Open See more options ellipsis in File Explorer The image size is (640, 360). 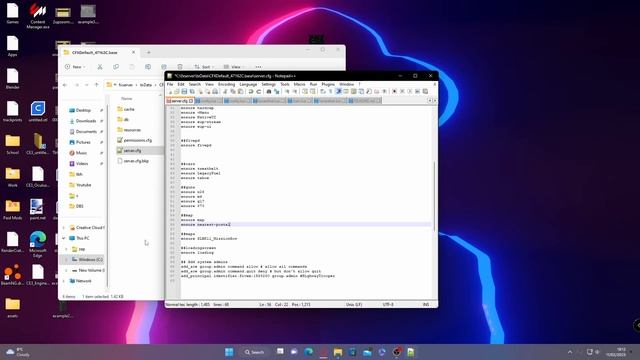(x=258, y=67)
